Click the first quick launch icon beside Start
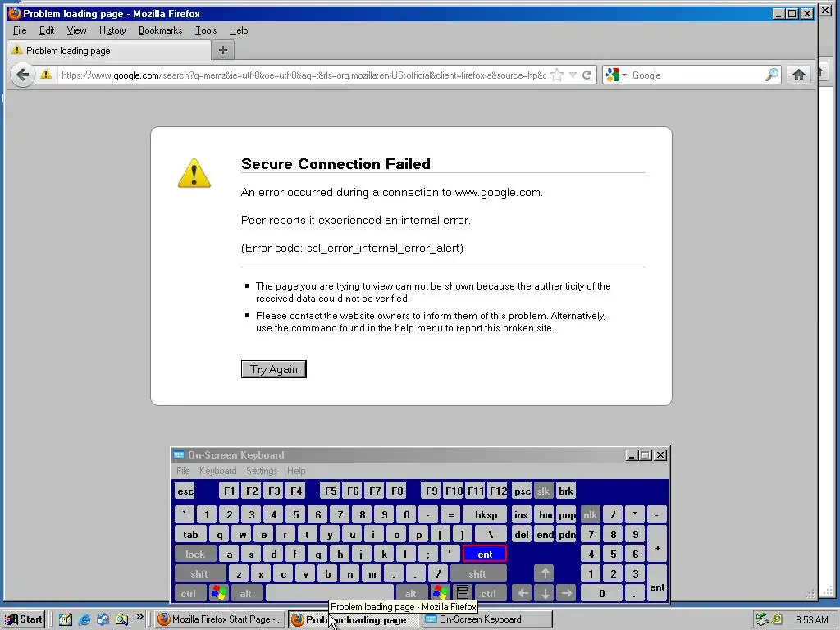Screen dimensions: 840x630 [66, 620]
